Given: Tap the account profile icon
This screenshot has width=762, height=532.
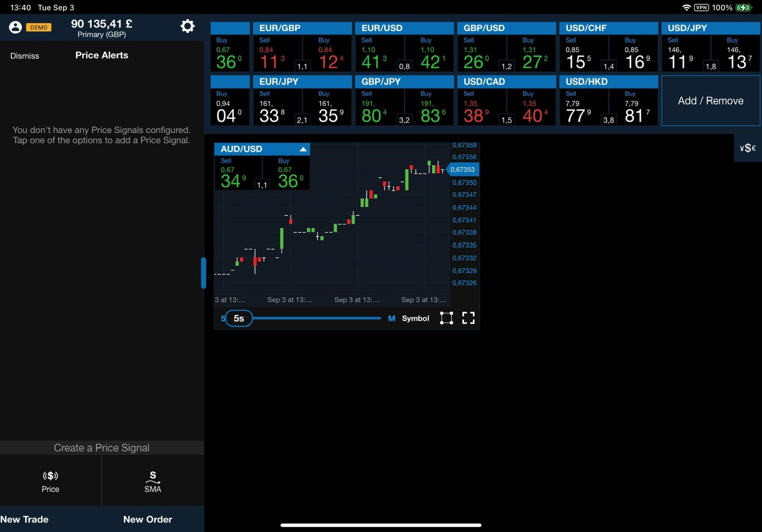Looking at the screenshot, I should pyautogui.click(x=15, y=27).
